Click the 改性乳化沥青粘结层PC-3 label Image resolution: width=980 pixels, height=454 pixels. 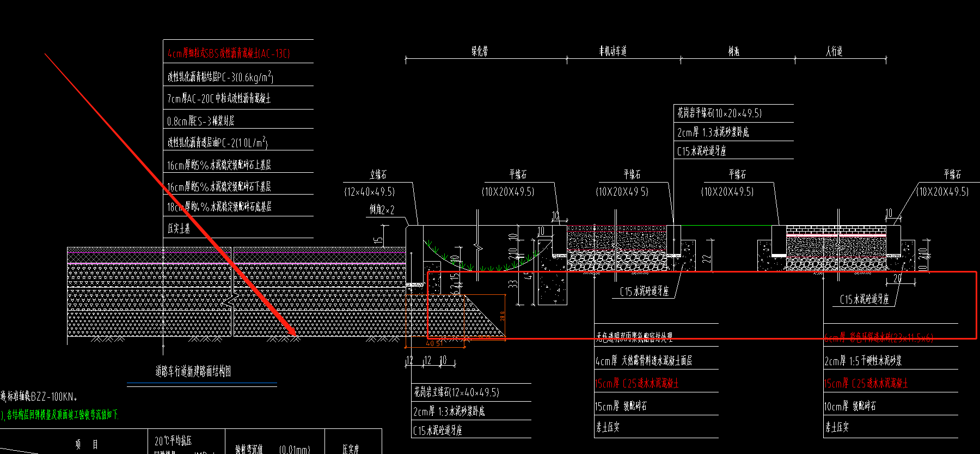click(x=220, y=76)
